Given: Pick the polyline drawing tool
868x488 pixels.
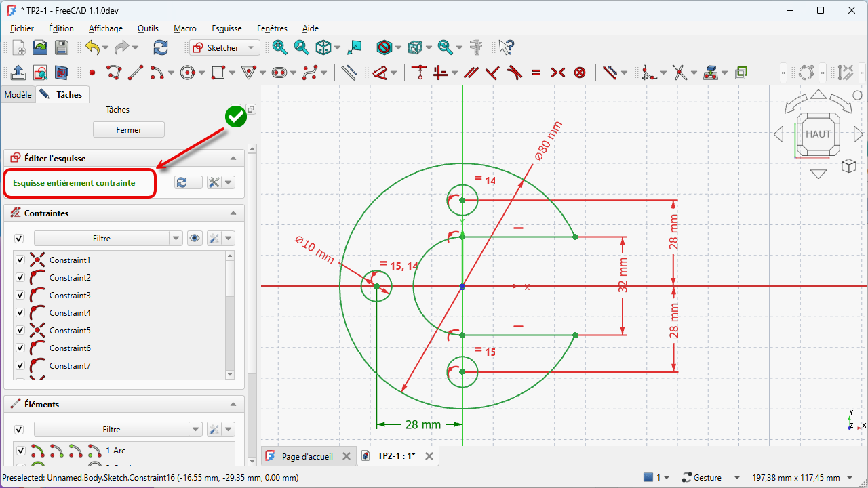Looking at the screenshot, I should [x=113, y=73].
